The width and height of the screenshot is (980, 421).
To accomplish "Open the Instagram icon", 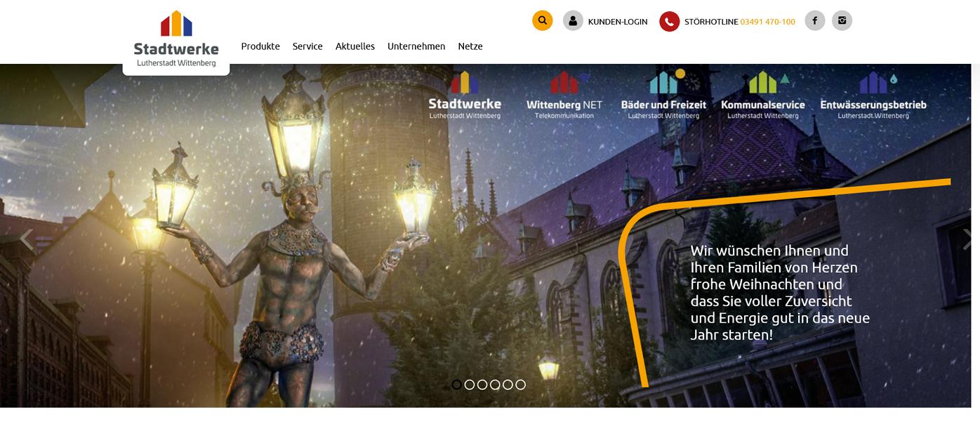I will point(842,20).
